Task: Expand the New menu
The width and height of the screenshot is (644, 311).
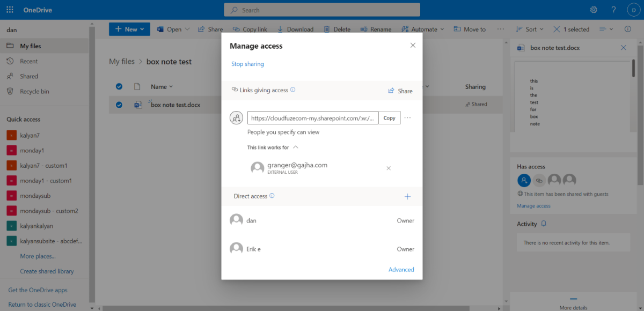Action: pos(129,29)
